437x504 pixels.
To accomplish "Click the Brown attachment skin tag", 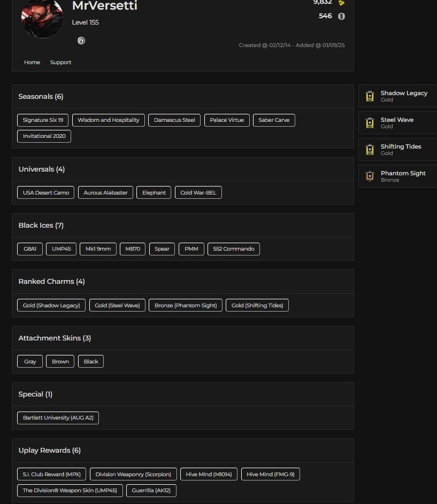I will [x=60, y=362].
